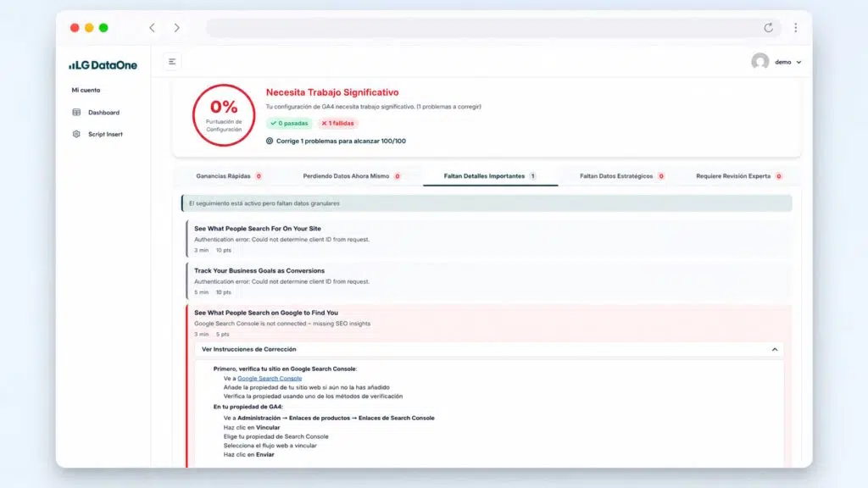Screen dimensions: 868x488
Task: Go back with browser back arrow
Action: [153, 28]
